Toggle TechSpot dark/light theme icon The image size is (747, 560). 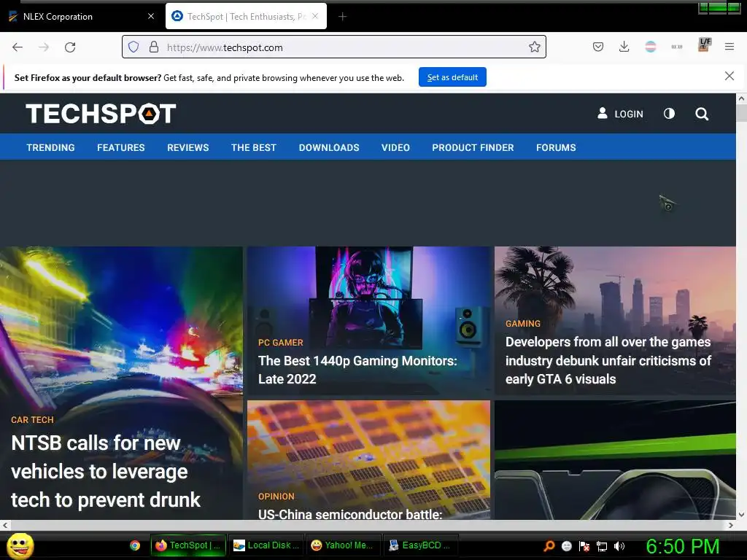tap(670, 113)
